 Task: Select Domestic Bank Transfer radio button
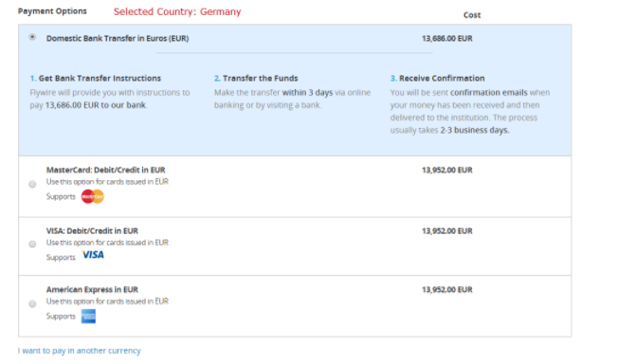point(32,37)
